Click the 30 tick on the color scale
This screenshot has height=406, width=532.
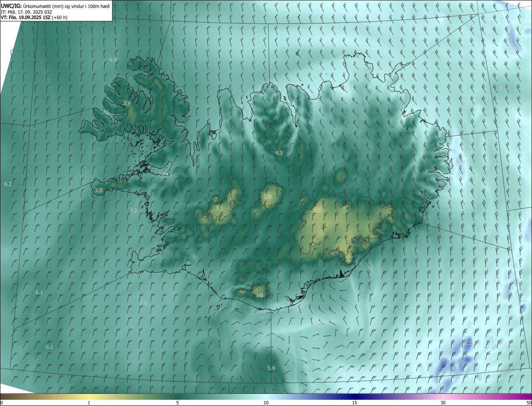click(443, 403)
